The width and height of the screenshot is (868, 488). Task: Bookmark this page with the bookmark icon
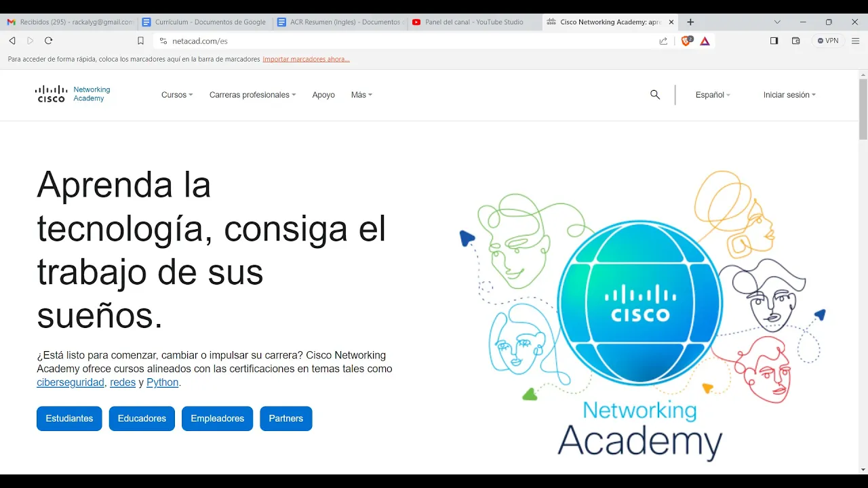click(x=140, y=41)
